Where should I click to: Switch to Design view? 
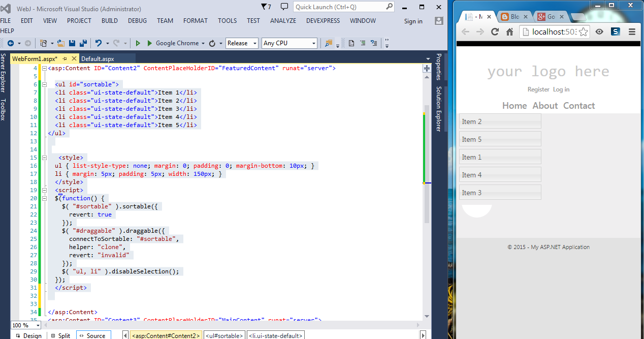click(x=28, y=335)
